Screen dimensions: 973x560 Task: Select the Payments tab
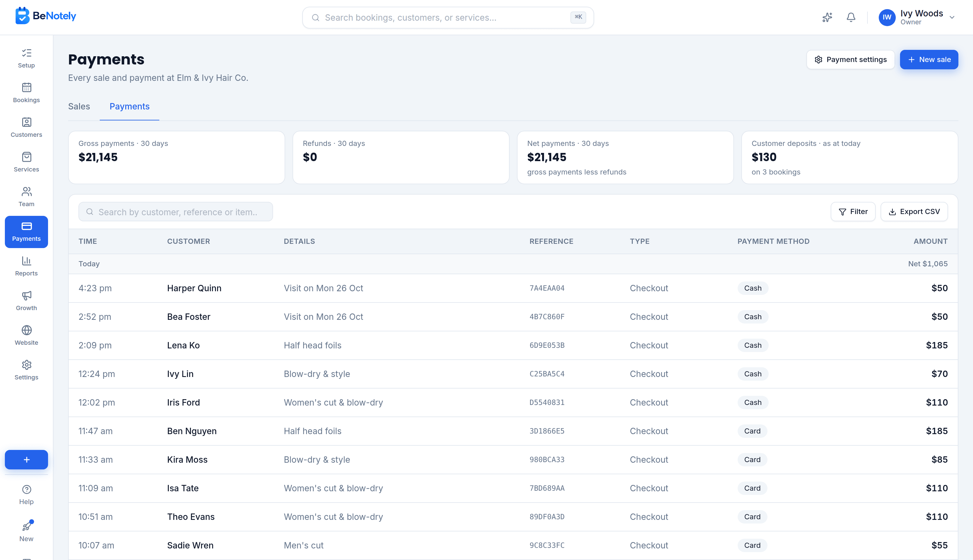click(129, 106)
